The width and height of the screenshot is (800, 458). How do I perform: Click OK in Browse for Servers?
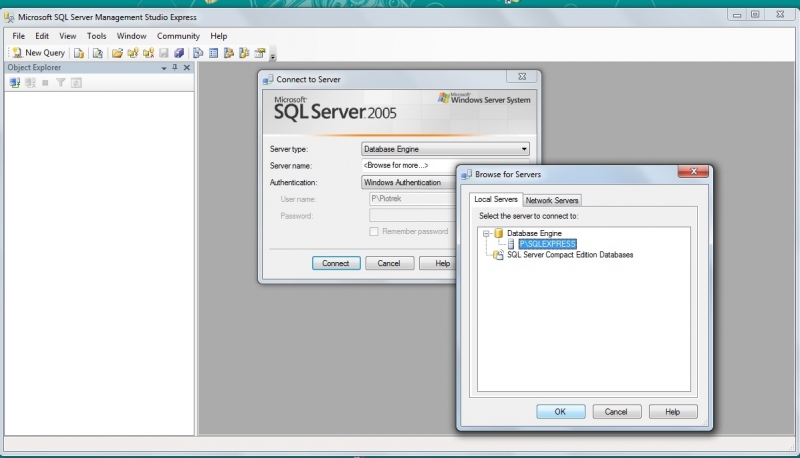pyautogui.click(x=560, y=412)
